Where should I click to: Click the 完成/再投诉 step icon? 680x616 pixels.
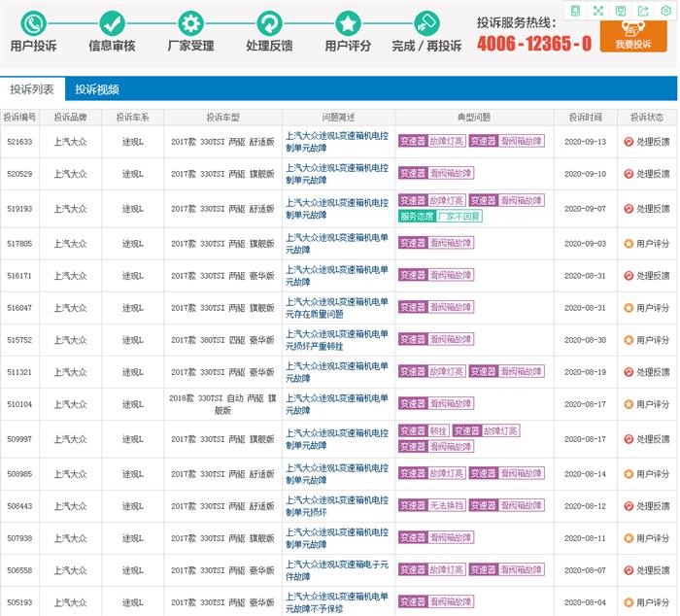[x=426, y=23]
